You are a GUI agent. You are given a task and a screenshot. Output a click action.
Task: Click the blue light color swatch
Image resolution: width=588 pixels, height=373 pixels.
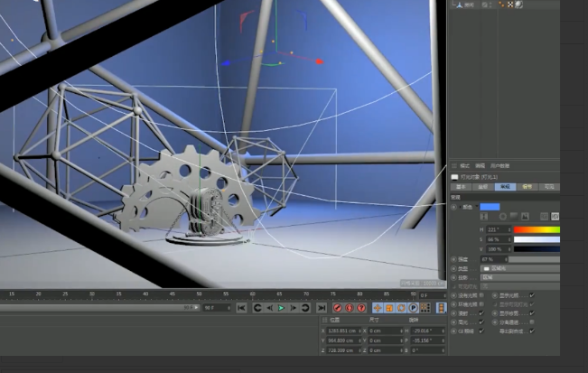[x=490, y=207]
